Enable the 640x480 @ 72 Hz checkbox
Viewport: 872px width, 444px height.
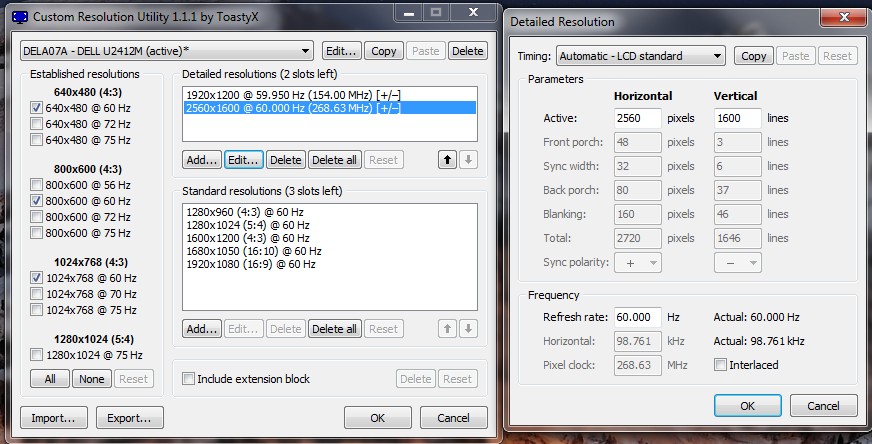click(38, 124)
